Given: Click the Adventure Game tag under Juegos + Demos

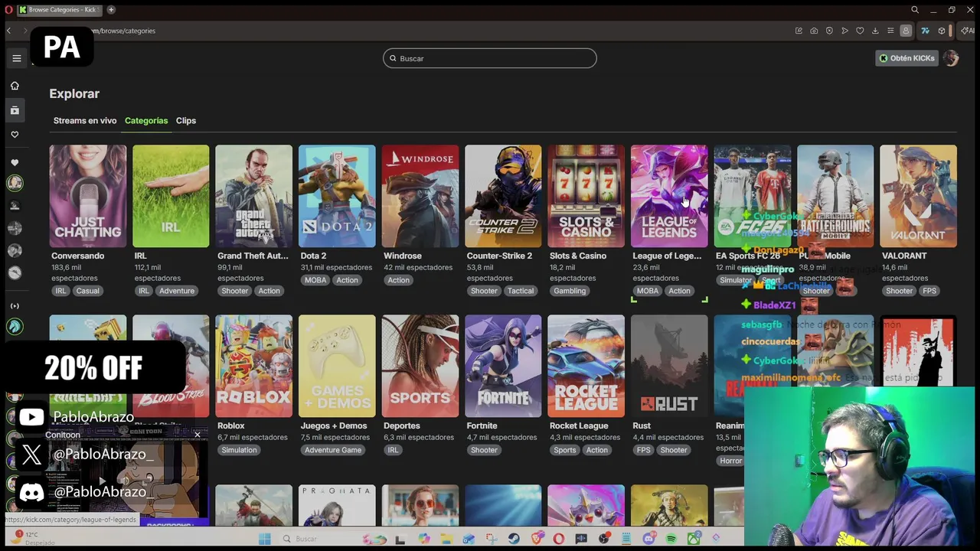Looking at the screenshot, I should tap(333, 450).
